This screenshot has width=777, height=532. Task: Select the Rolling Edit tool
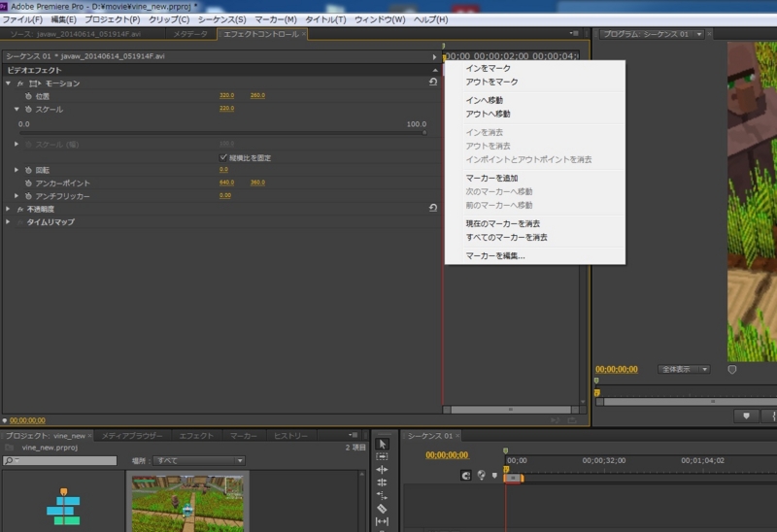tap(382, 482)
